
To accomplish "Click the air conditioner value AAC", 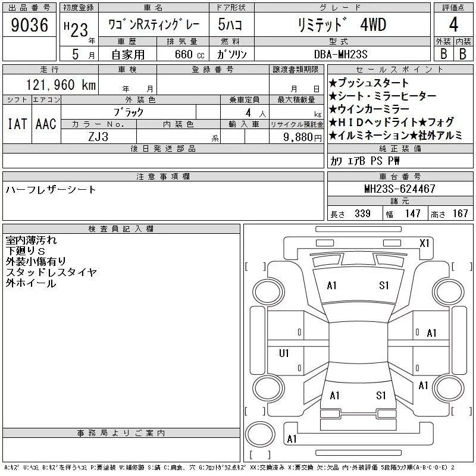I will 46,124.
